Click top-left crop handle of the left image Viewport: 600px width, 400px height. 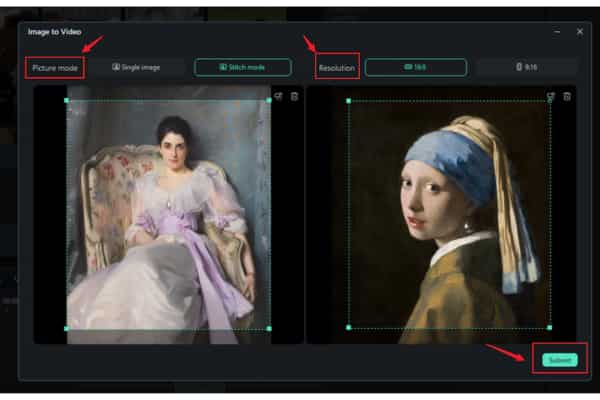(x=67, y=100)
